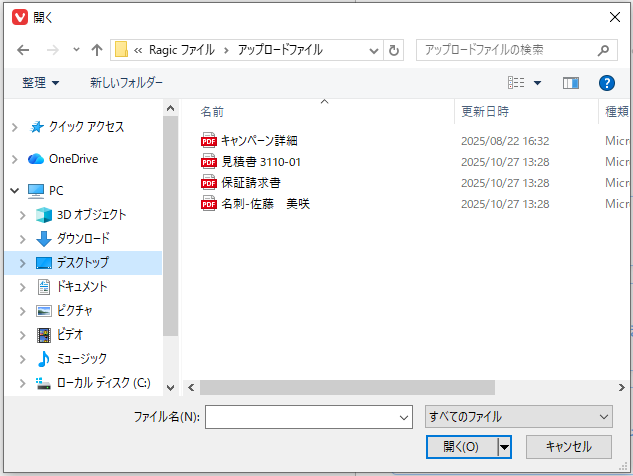Screen dimensions: 633x476
Task: Expand the OneDrive tree node
Action: [x=14, y=159]
